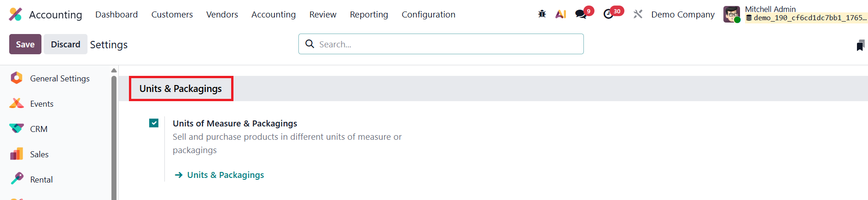The height and width of the screenshot is (200, 868).
Task: Click the AI assistant icon
Action: [560, 14]
